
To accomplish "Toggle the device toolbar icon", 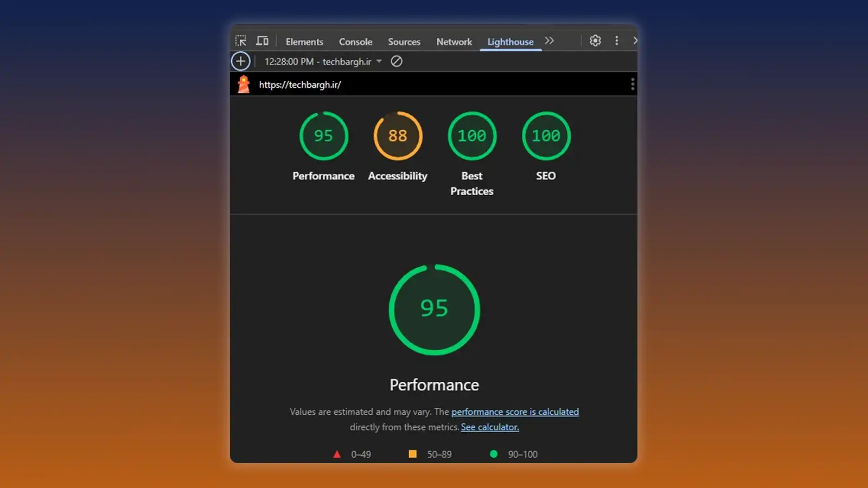I will coord(263,41).
